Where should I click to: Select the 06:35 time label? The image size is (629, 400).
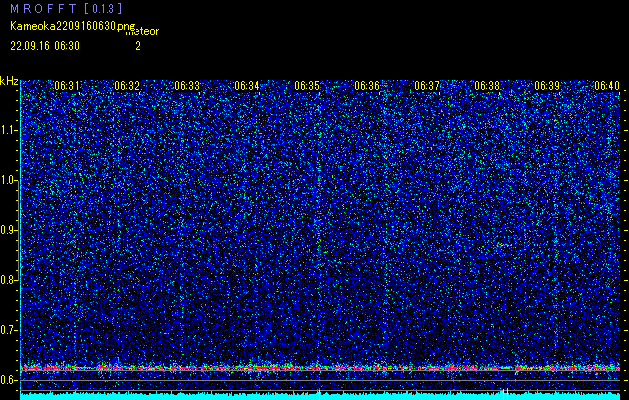pos(306,85)
